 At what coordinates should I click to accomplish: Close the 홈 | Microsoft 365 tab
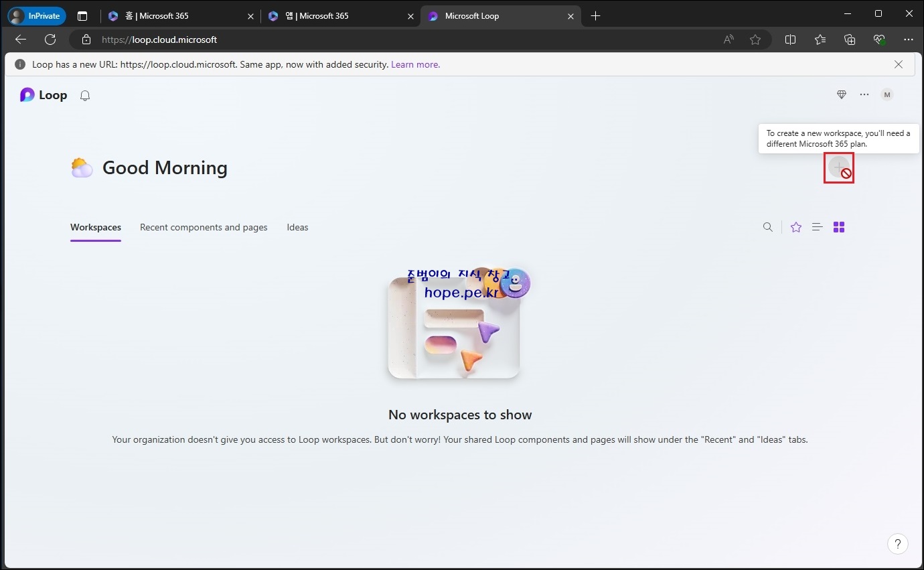(x=250, y=16)
